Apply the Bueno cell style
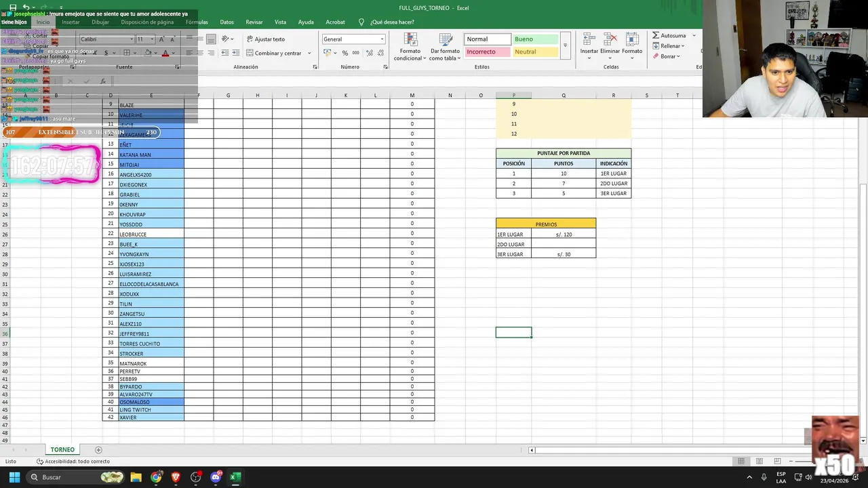 click(x=535, y=39)
